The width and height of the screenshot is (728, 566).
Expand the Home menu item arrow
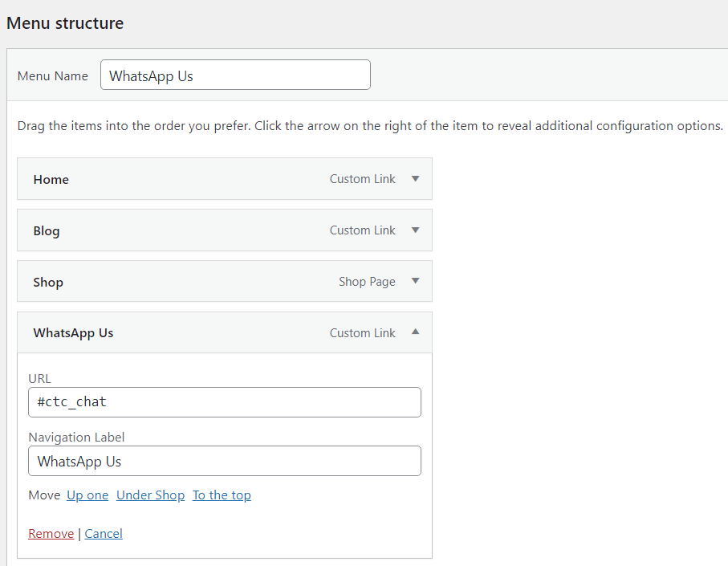pyautogui.click(x=415, y=179)
